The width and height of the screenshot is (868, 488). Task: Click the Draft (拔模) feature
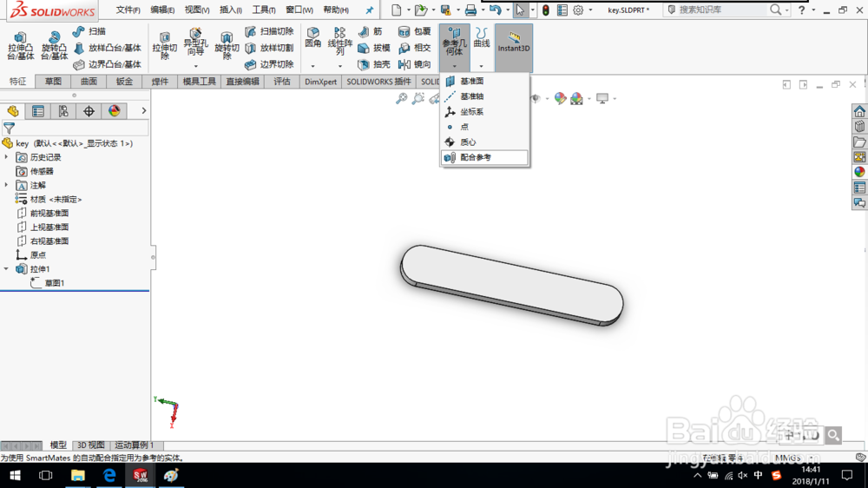pyautogui.click(x=374, y=48)
